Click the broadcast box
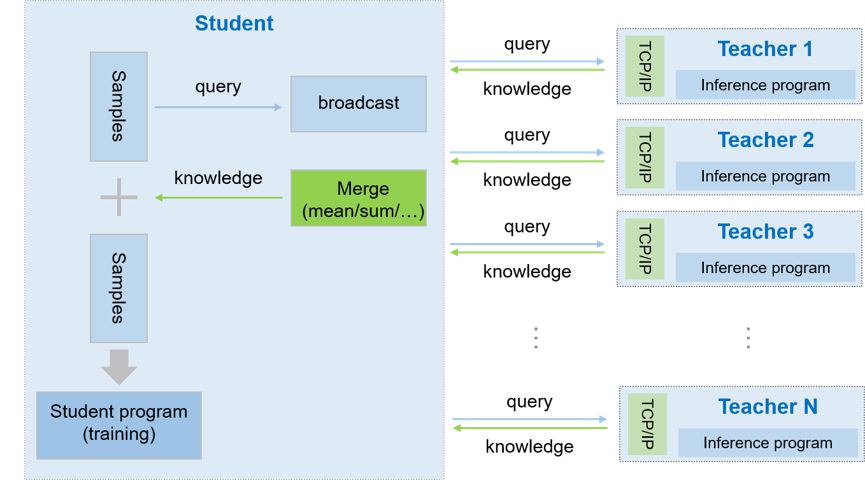865x480 pixels. pos(358,103)
